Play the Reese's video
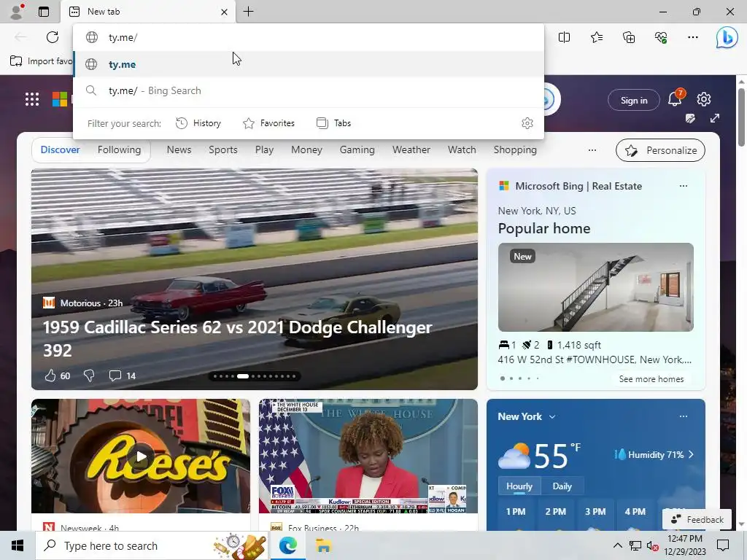The height and width of the screenshot is (560, 747). click(141, 456)
